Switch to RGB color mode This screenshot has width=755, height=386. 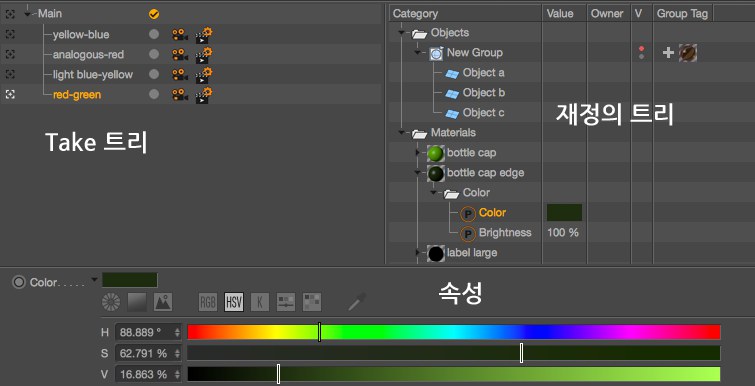tap(208, 302)
